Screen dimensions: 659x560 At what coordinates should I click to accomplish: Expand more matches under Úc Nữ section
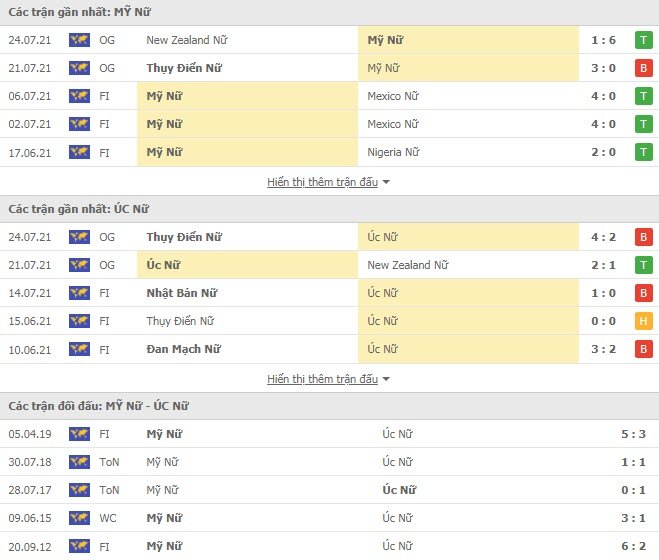point(322,379)
